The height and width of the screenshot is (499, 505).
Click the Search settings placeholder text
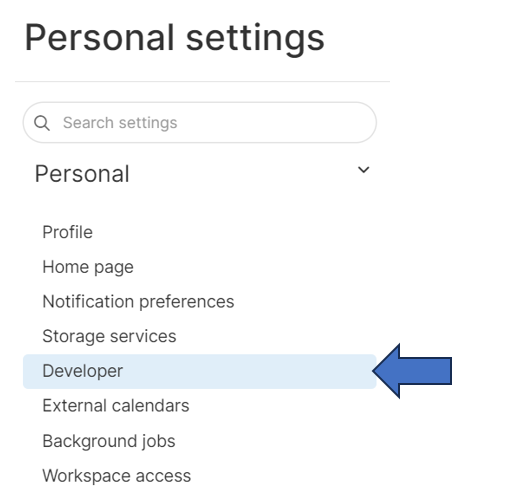click(x=120, y=123)
